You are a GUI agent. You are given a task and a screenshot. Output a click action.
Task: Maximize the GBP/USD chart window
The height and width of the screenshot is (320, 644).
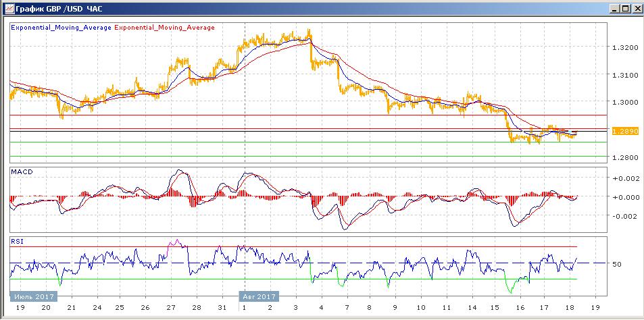[624, 9]
